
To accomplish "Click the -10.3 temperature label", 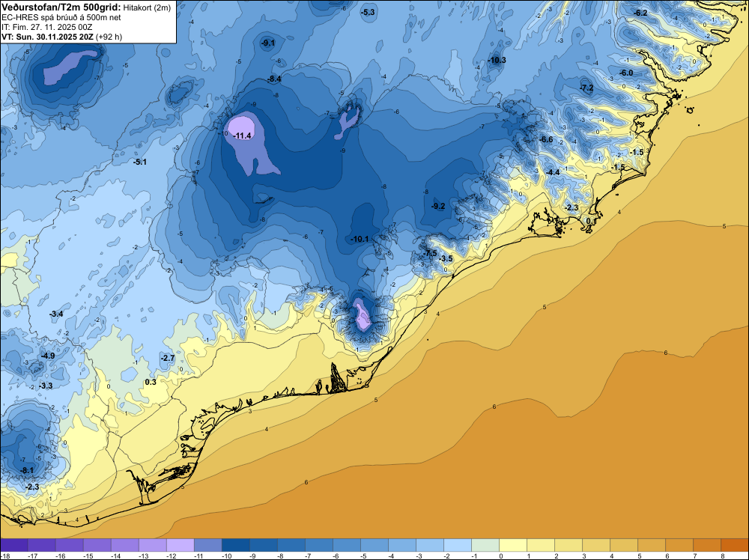I will point(497,60).
